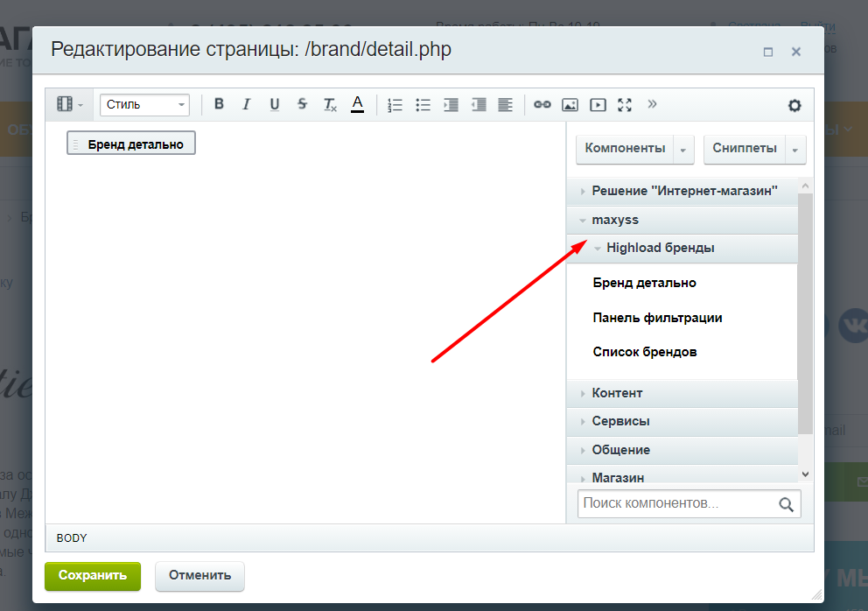Open the Стиль style dropdown
This screenshot has height=611, width=868.
144,105
